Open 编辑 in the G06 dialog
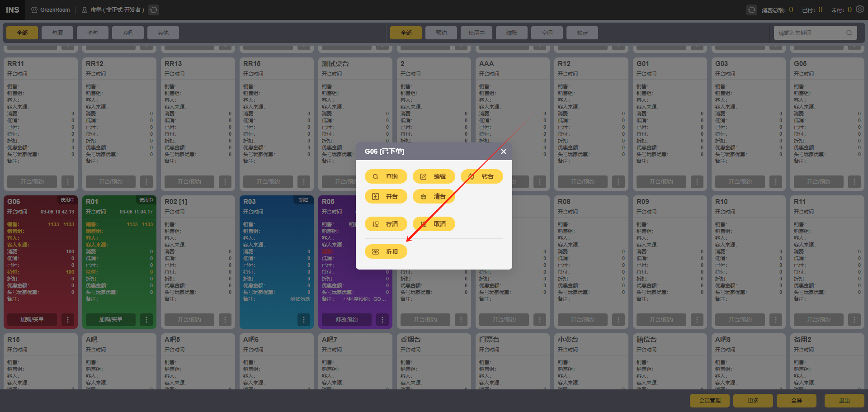 point(434,176)
